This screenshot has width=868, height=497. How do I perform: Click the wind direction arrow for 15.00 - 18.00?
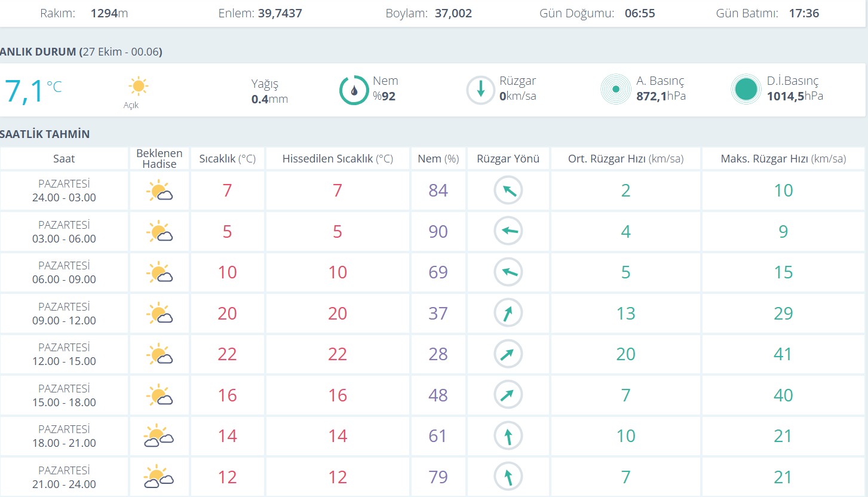[508, 395]
